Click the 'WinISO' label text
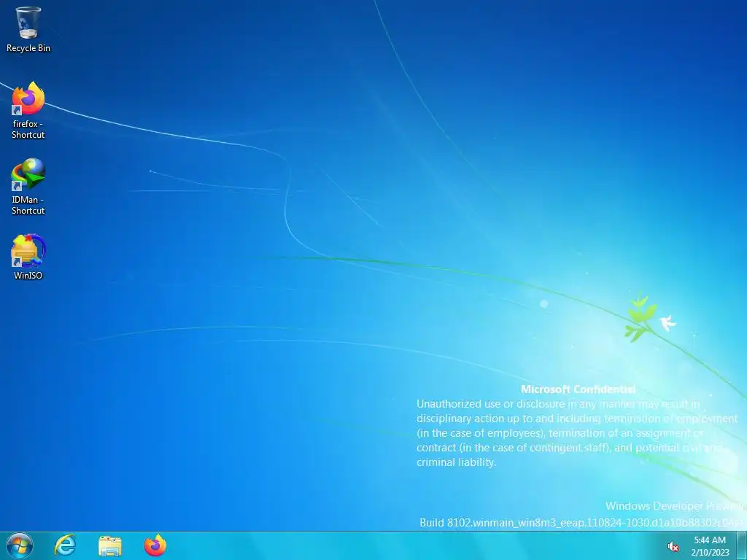This screenshot has height=560, width=747. pyautogui.click(x=28, y=275)
